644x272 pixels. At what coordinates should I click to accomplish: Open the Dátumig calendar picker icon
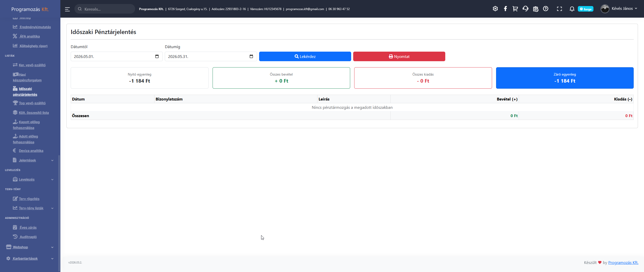coord(251,56)
